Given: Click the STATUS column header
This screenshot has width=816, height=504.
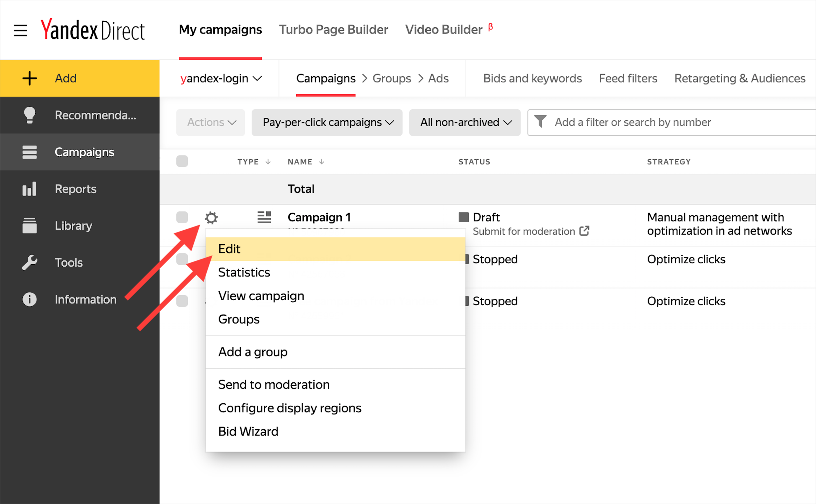Looking at the screenshot, I should coord(474,161).
